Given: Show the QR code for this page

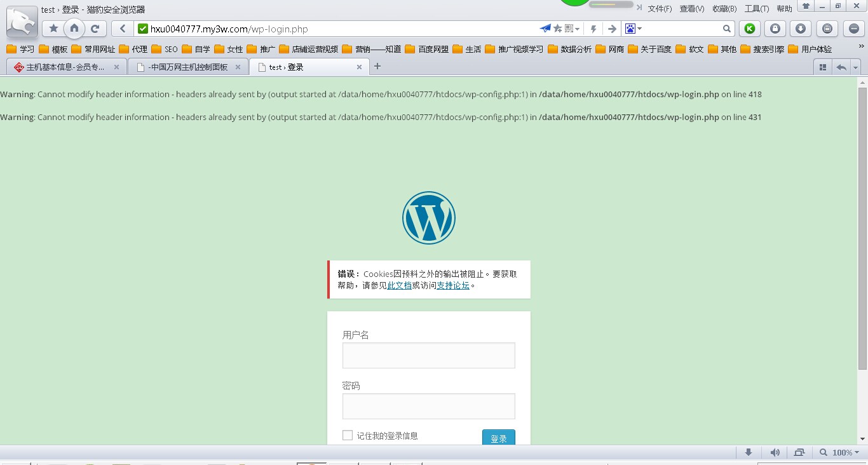Looking at the screenshot, I should pyautogui.click(x=570, y=29).
